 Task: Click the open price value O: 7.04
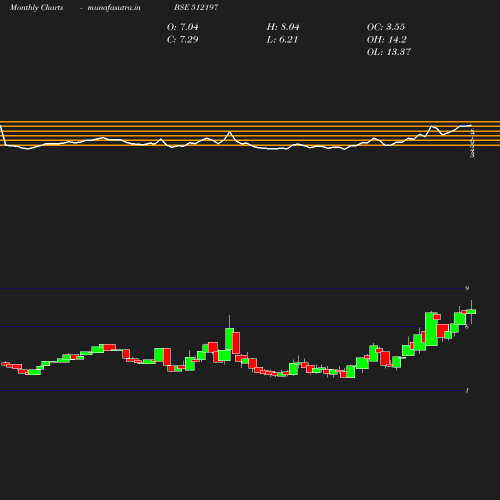(183, 27)
